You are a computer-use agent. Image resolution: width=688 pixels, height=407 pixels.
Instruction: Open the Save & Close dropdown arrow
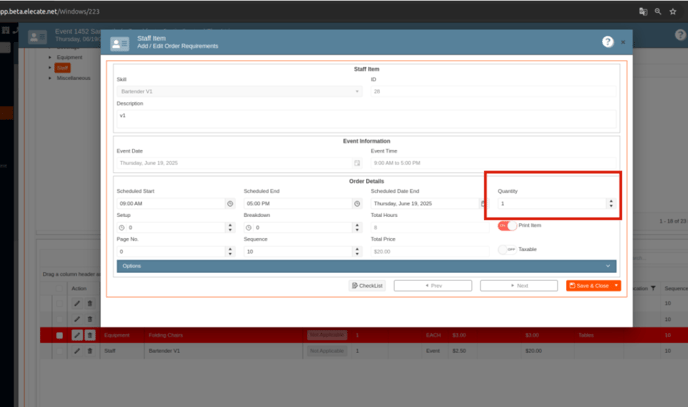[x=617, y=286]
